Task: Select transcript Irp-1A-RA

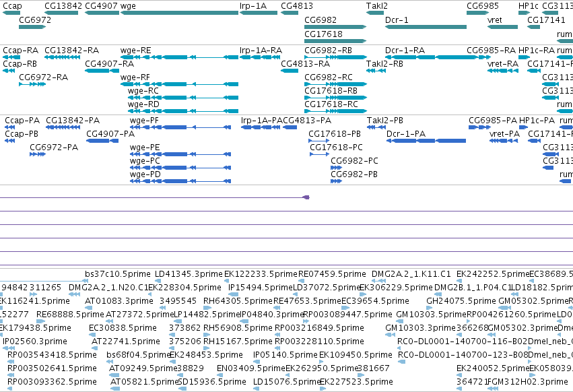Action: tap(260, 57)
